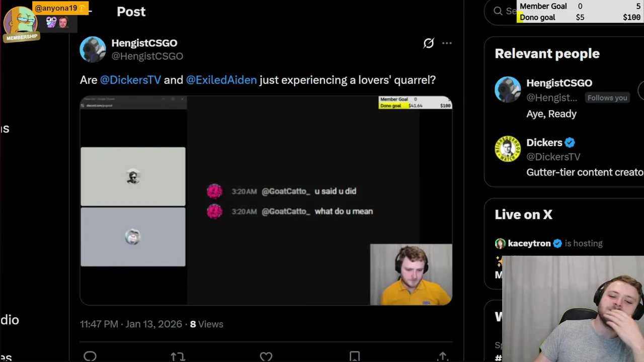Click the "Follows you" label
This screenshot has height=362, width=644.
pyautogui.click(x=607, y=98)
